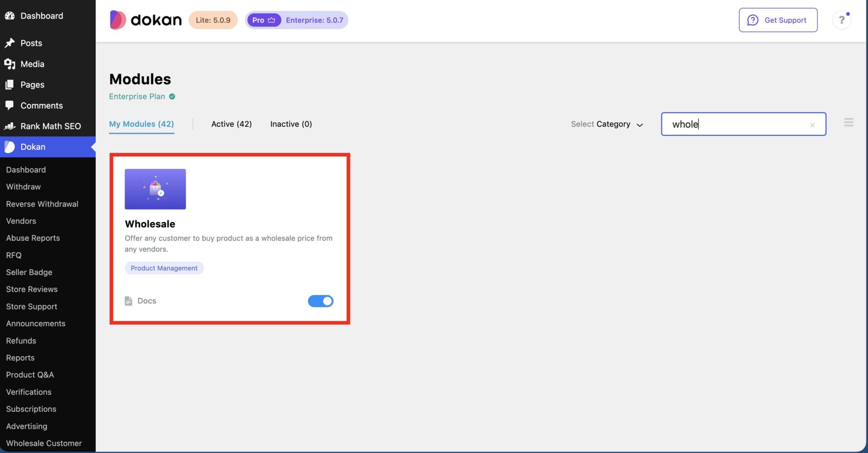Switch to My Modules (42) tab
The width and height of the screenshot is (868, 453).
[x=142, y=124]
